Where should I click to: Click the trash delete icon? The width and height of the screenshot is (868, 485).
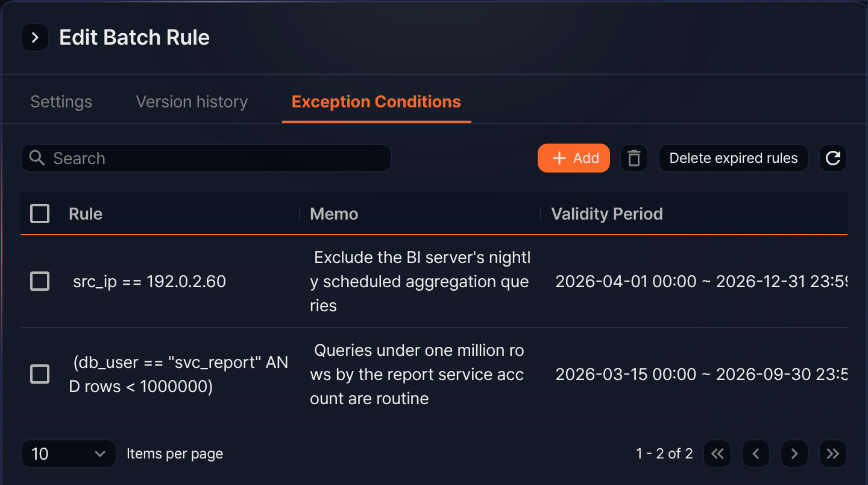(634, 158)
